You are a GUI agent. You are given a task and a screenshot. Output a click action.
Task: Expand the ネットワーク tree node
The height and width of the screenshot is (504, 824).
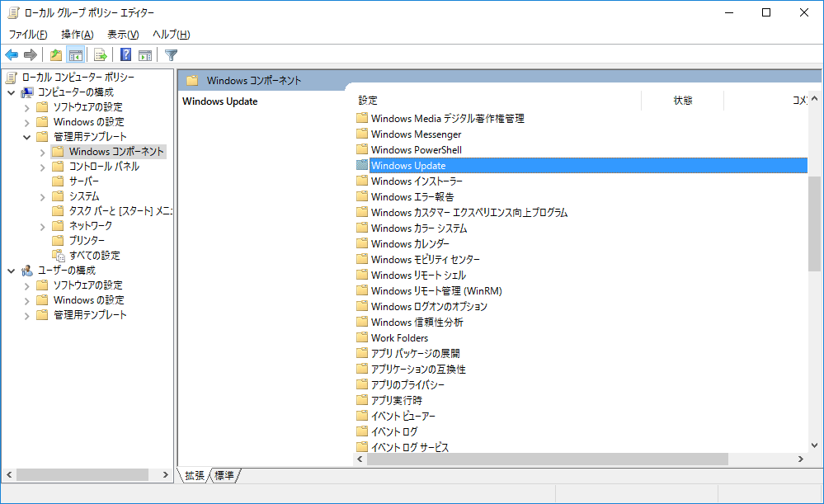point(43,227)
